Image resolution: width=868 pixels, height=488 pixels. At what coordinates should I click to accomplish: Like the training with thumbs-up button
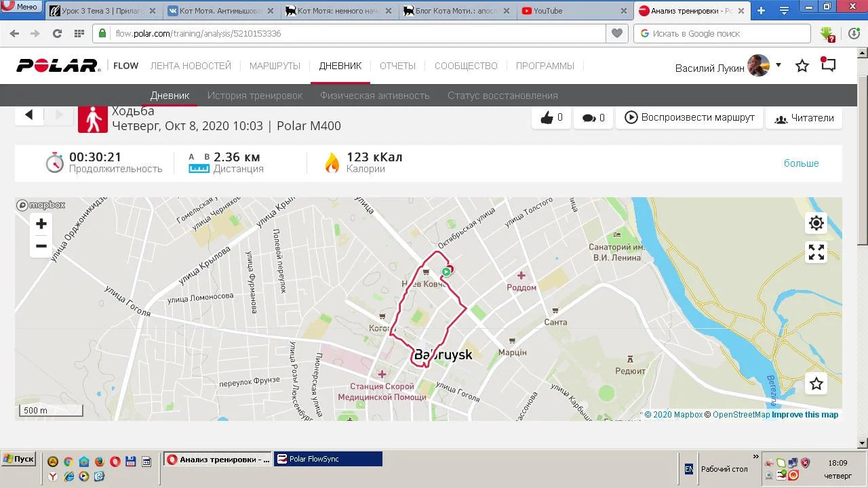[x=551, y=118]
